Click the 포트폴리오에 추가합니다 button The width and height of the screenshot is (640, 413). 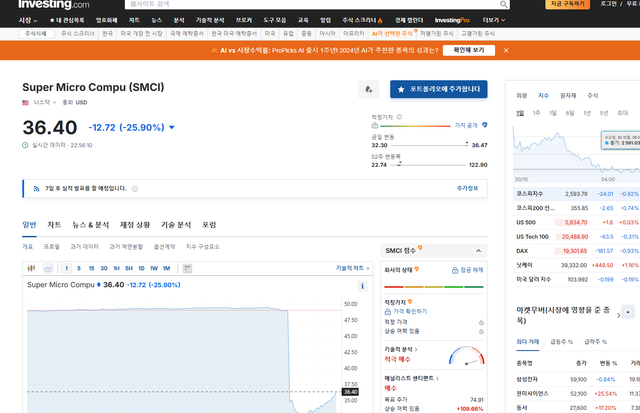coord(438,90)
